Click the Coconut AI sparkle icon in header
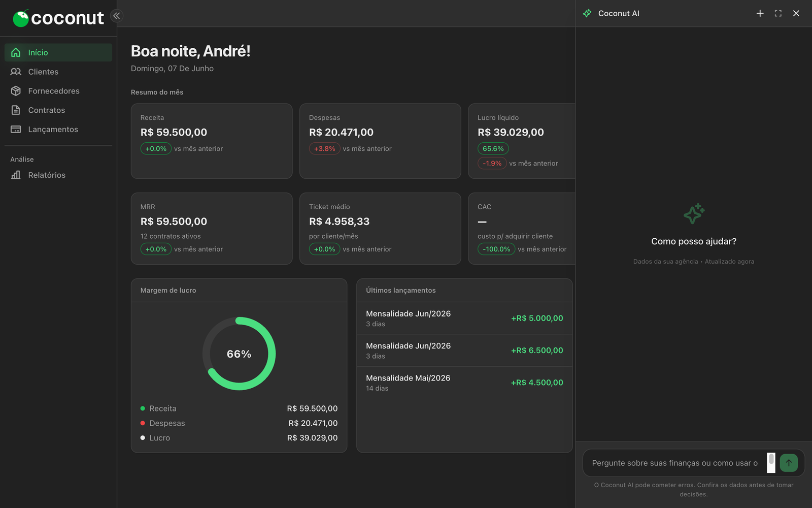 587,13
